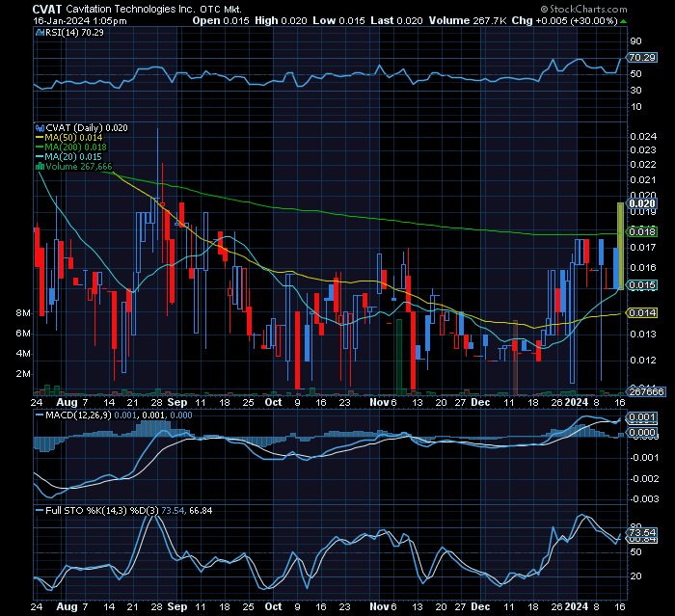
Task: Click the green MA(200) line marker
Action: click(40, 147)
